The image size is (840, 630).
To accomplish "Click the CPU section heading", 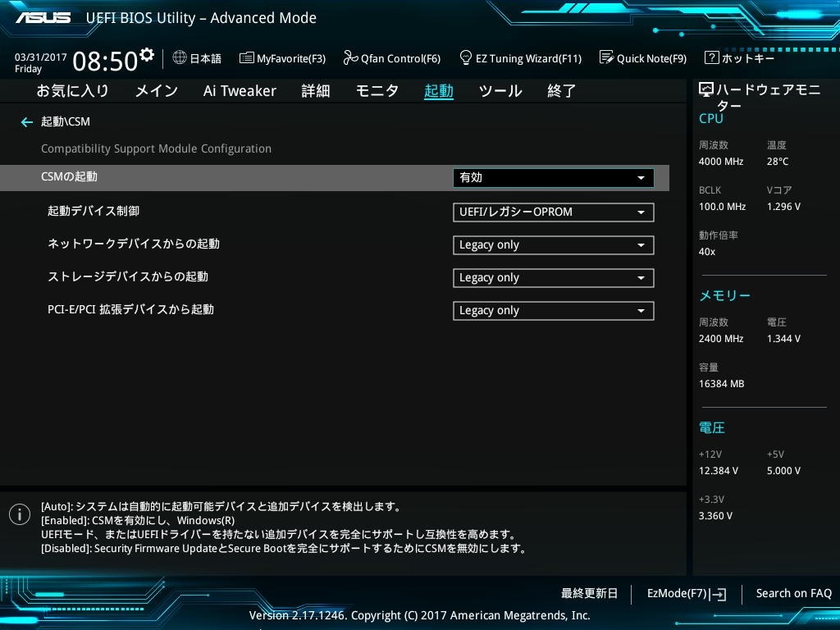I will (x=711, y=118).
